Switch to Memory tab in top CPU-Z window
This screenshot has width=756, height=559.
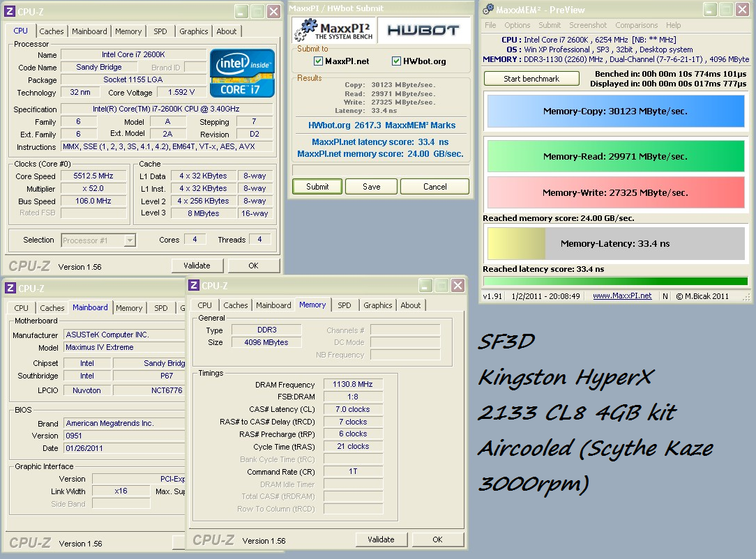tap(128, 31)
